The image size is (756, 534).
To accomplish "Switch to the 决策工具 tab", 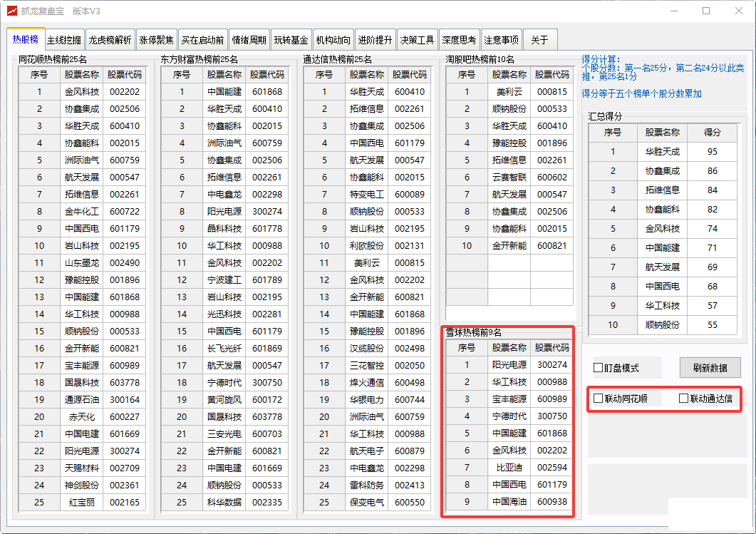I will [417, 40].
